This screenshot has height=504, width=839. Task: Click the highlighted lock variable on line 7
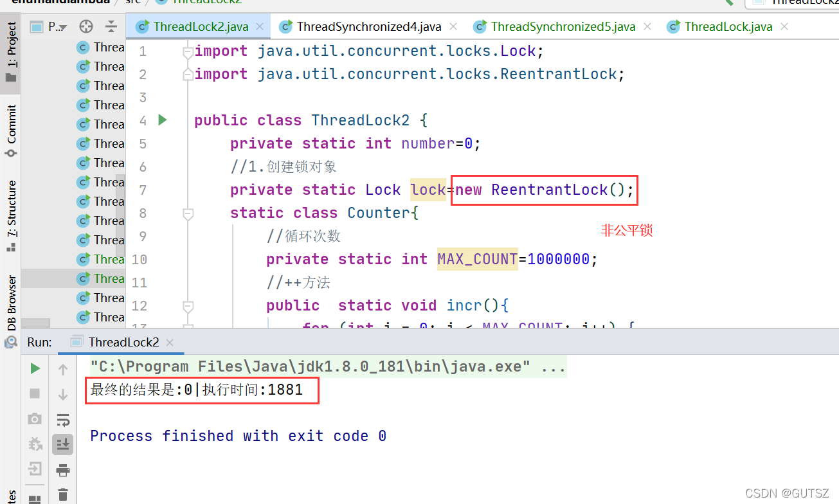[428, 190]
